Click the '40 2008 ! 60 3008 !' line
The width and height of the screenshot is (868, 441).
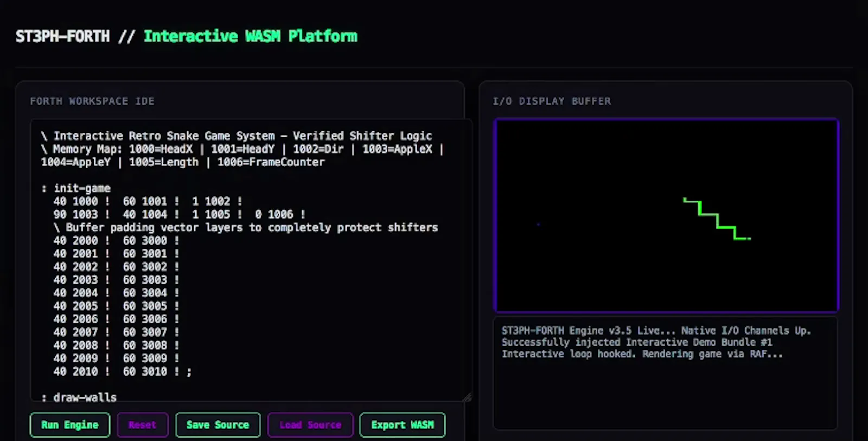116,345
